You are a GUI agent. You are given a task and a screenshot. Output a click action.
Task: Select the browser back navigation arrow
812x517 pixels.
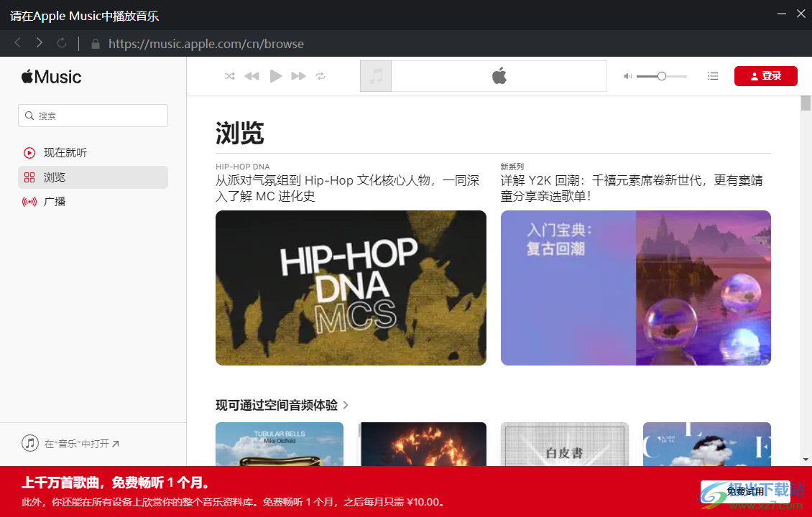(17, 43)
